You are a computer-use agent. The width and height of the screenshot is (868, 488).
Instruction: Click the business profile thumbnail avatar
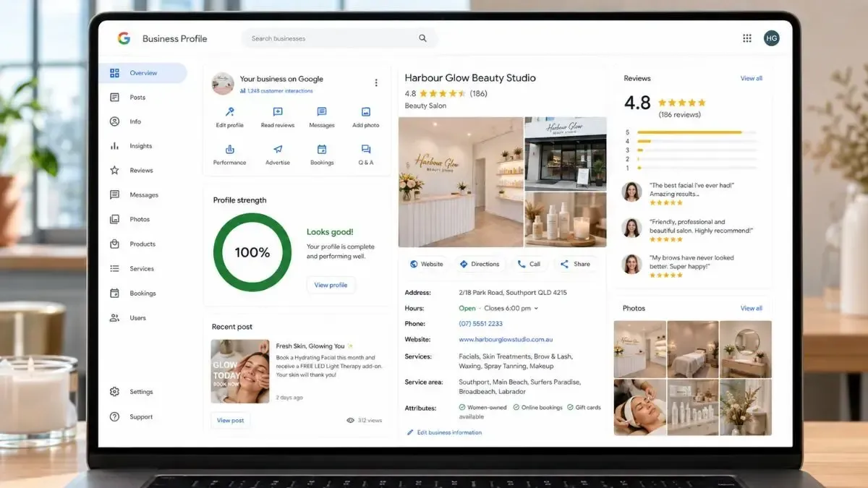[223, 84]
